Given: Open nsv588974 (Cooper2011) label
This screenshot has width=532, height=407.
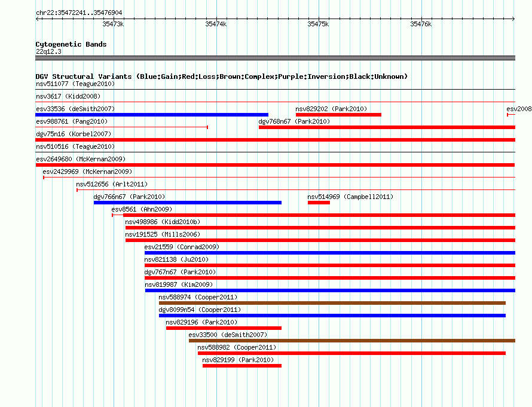Looking at the screenshot, I should [198, 297].
